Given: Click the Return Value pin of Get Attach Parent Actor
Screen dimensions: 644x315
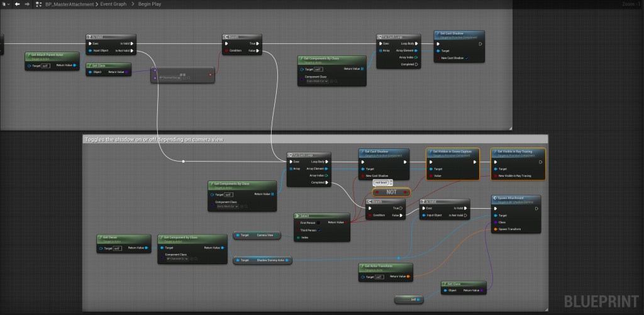Looking at the screenshot, I should [74, 65].
